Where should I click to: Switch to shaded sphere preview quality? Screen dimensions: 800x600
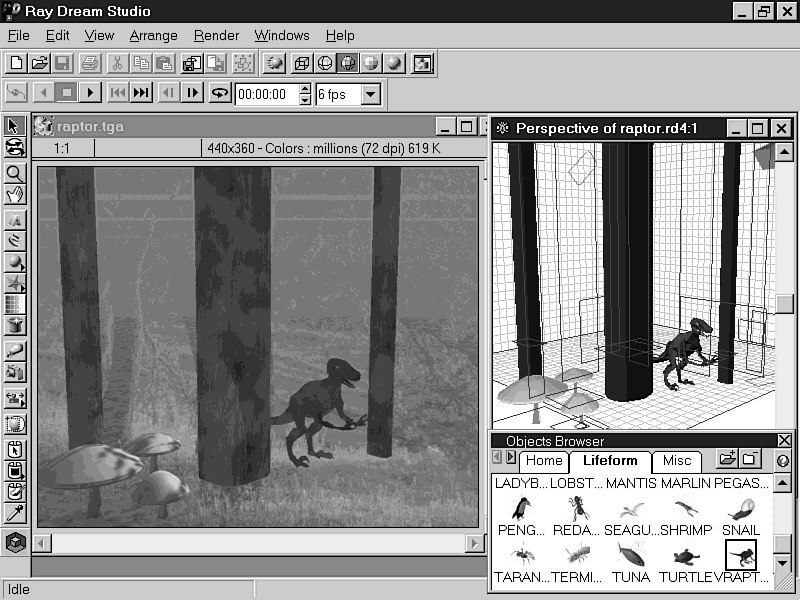(394, 63)
